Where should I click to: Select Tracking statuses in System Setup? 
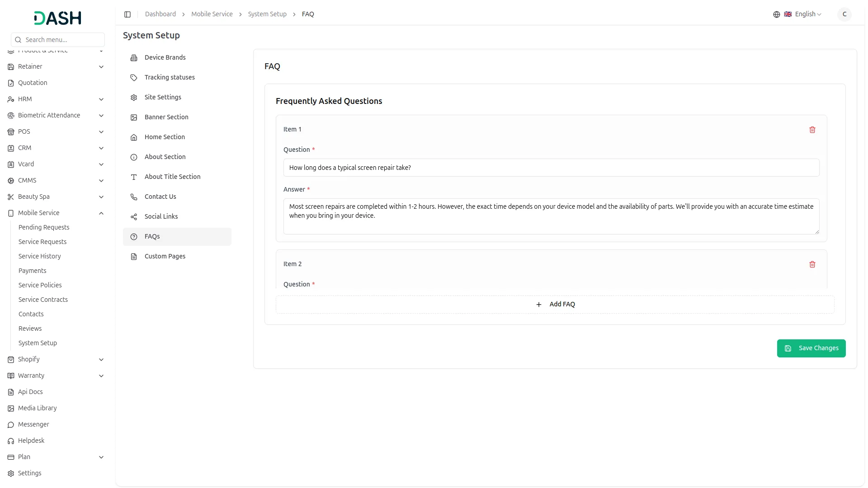click(169, 77)
